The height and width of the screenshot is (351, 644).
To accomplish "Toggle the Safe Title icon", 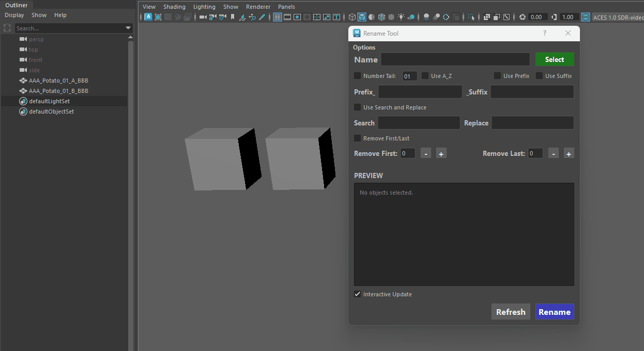I will (336, 17).
